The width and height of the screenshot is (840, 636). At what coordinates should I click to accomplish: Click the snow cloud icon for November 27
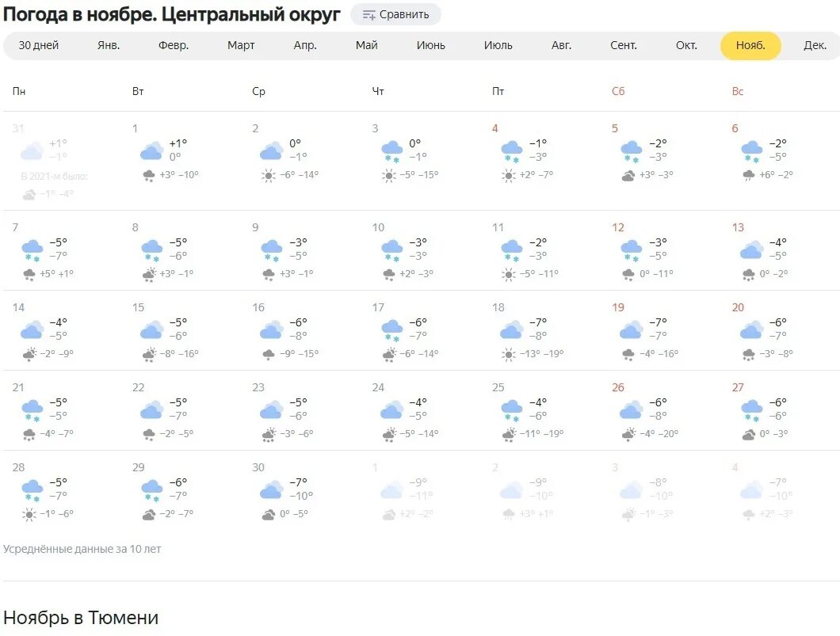coord(751,411)
